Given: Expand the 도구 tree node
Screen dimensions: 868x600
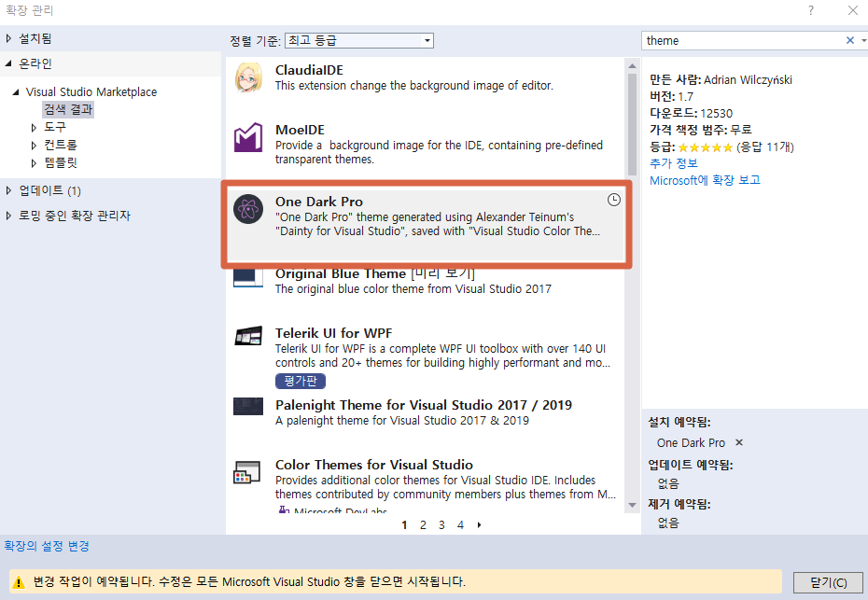Looking at the screenshot, I should (x=34, y=127).
